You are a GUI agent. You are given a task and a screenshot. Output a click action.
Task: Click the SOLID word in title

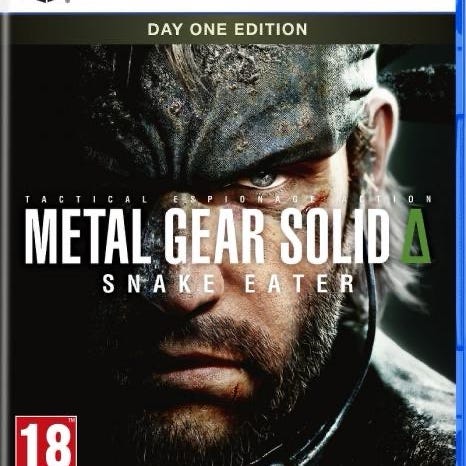(x=335, y=237)
